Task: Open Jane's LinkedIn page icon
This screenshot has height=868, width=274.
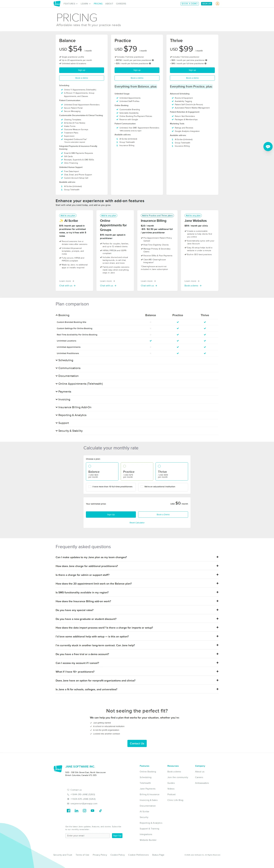Action: pos(77,811)
